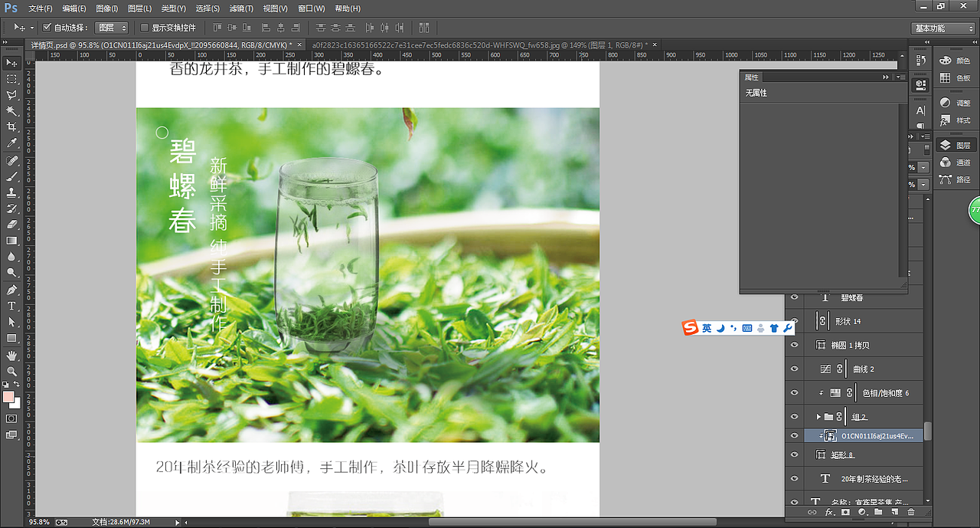Open the 基本功能 workspace dropdown
Viewport: 980px width, 528px height.
(944, 28)
